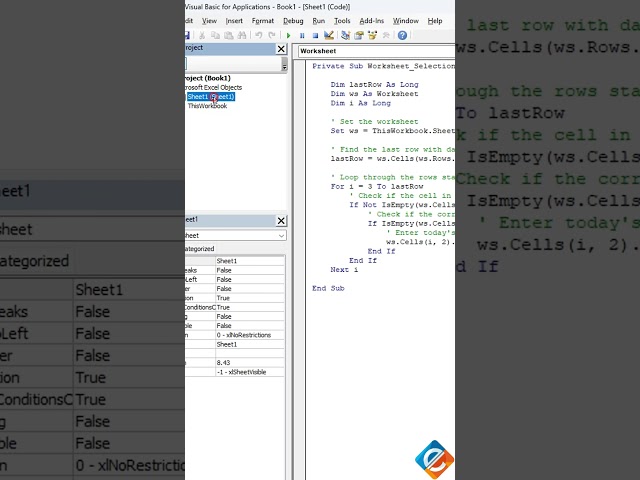Select the VBAProject (Book1) tree node
Screen dimensions: 640x480
pos(208,78)
